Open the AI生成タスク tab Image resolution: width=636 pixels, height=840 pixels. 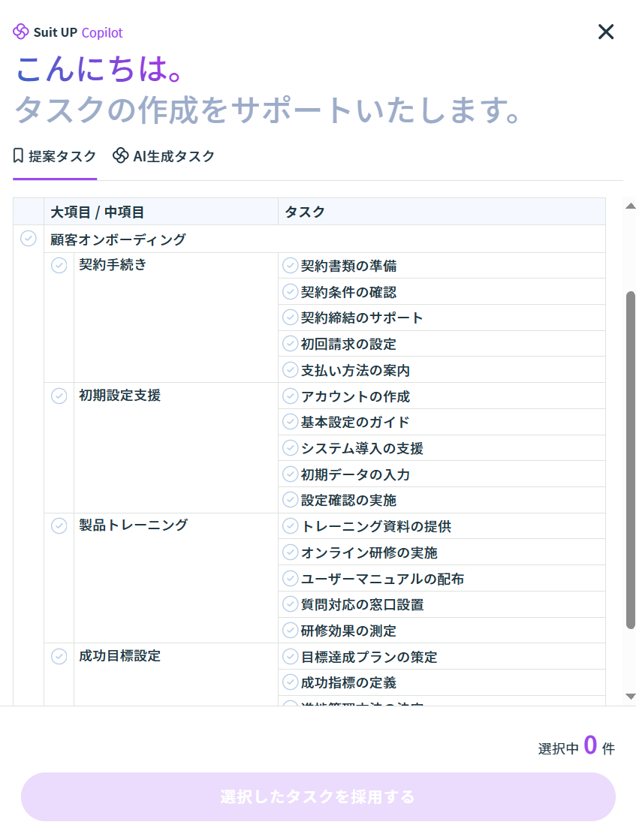[164, 156]
